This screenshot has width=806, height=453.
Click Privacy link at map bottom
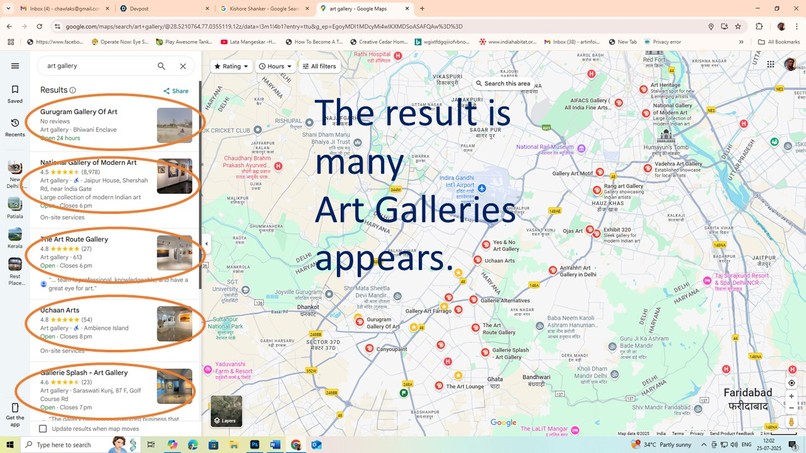click(696, 433)
